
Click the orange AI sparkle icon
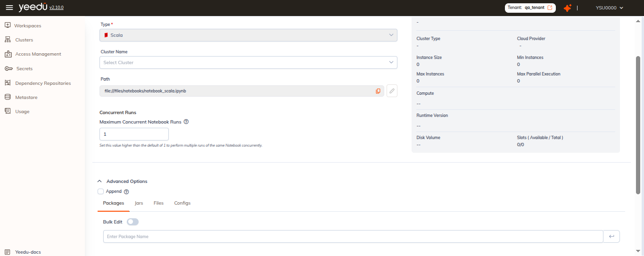coord(568,8)
